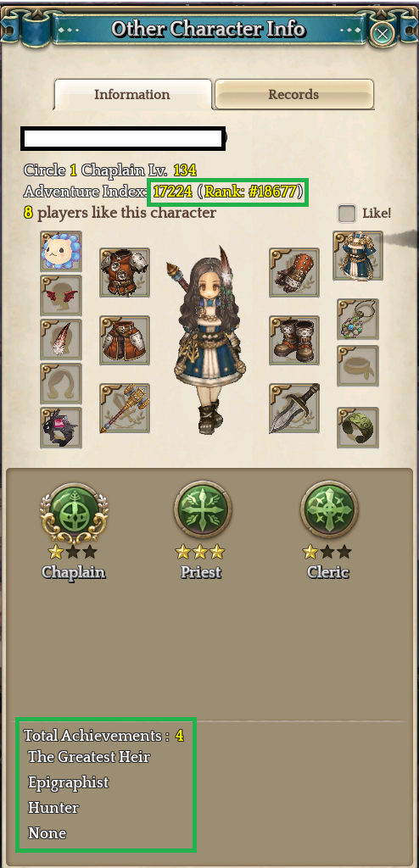The width and height of the screenshot is (419, 868).
Task: Switch to the Records tab
Action: pos(293,94)
